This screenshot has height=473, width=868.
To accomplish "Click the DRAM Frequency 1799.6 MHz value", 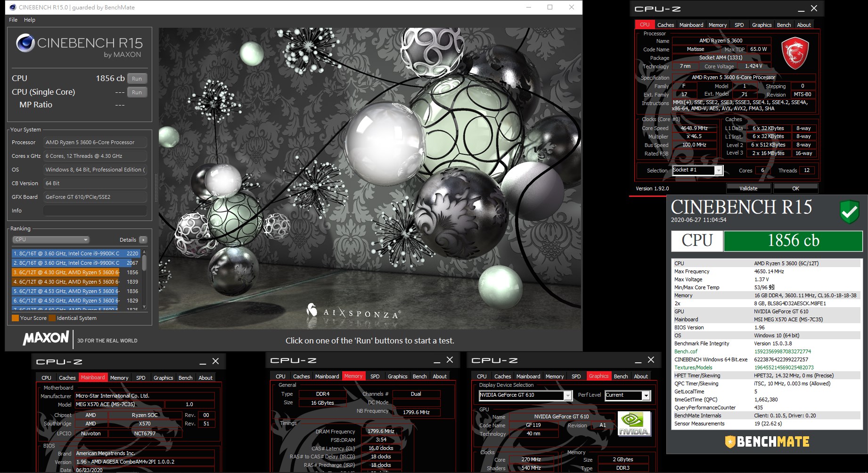I will point(381,431).
